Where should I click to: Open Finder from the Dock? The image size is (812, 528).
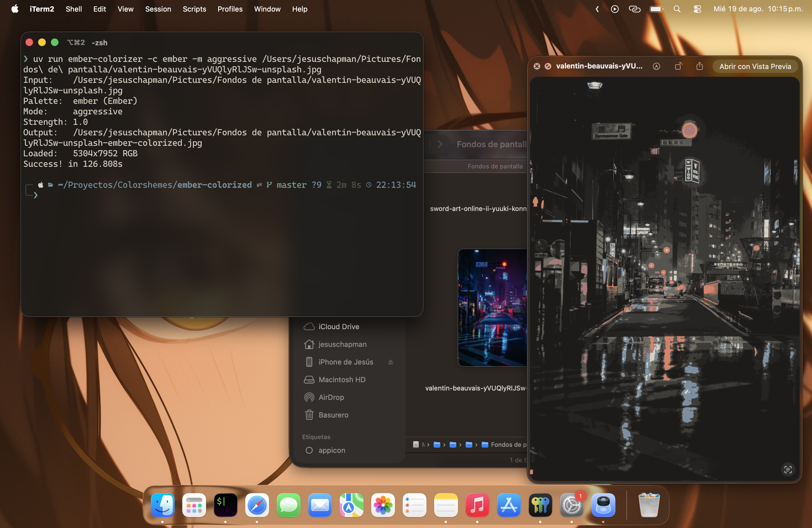163,505
